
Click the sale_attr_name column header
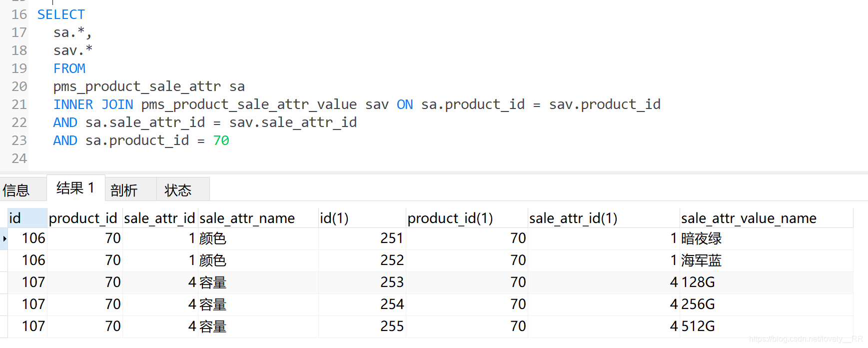pyautogui.click(x=247, y=218)
